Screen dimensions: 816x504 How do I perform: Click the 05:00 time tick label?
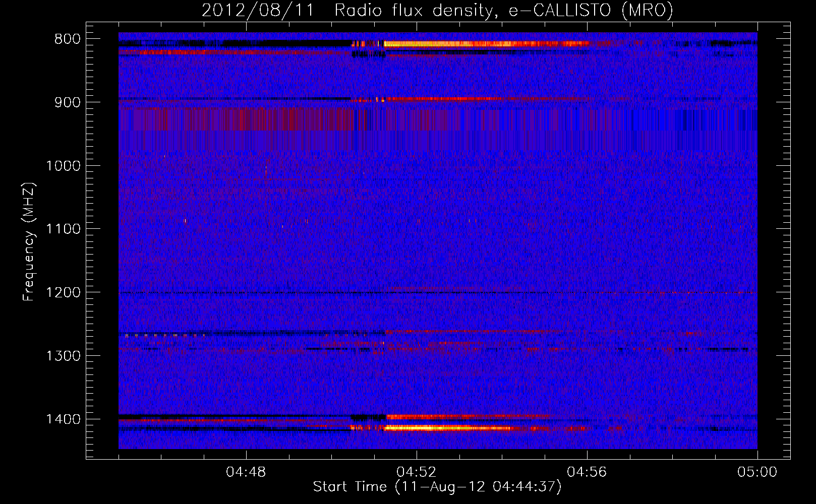point(757,472)
